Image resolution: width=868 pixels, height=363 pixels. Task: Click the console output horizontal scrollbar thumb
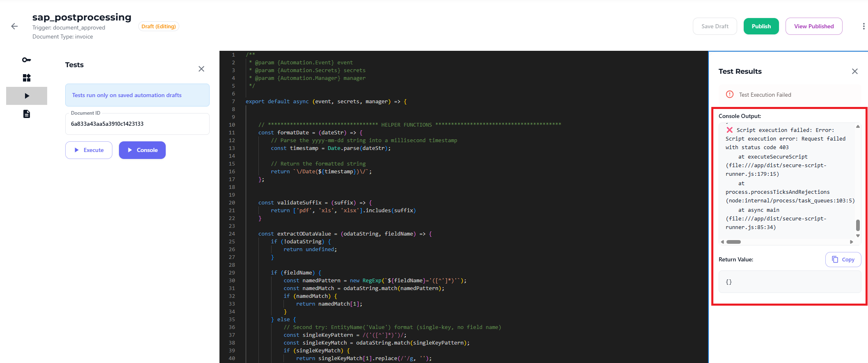733,242
